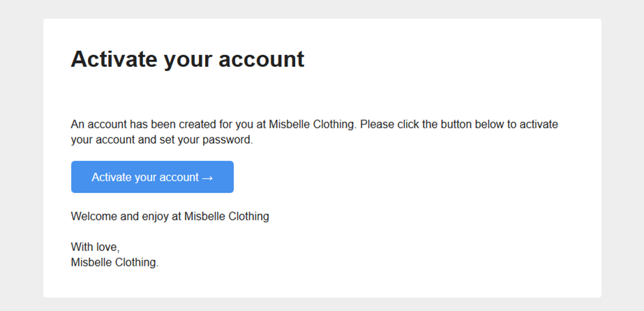Click the arrow on the activation button
This screenshot has height=311, width=644.
(x=207, y=178)
